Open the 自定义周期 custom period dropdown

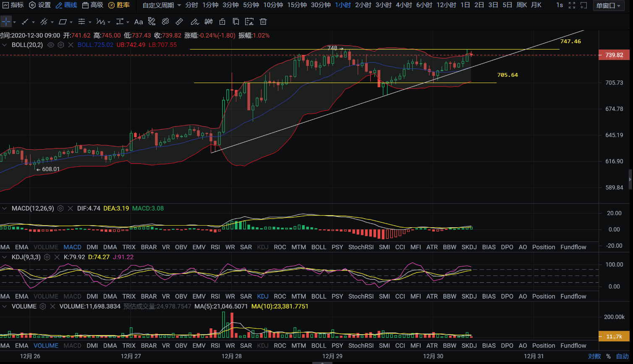[x=162, y=5]
